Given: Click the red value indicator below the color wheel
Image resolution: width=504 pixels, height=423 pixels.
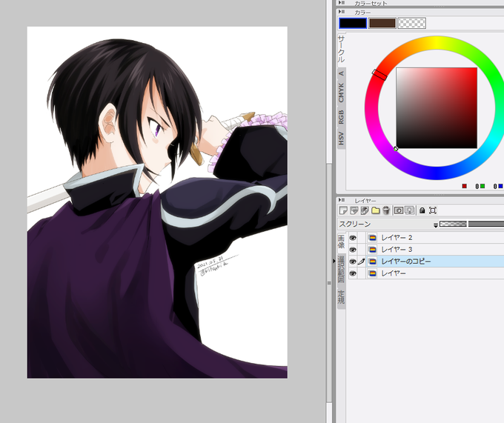Looking at the screenshot, I should (464, 186).
